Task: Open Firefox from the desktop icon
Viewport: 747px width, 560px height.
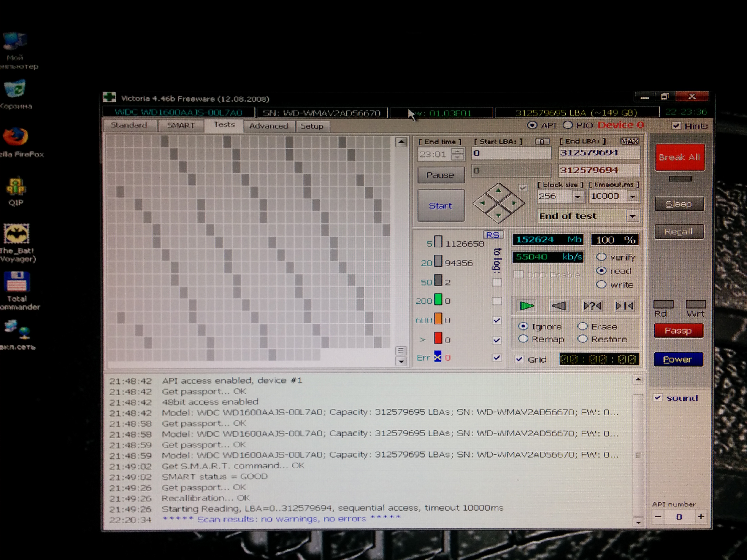Action: click(x=16, y=137)
